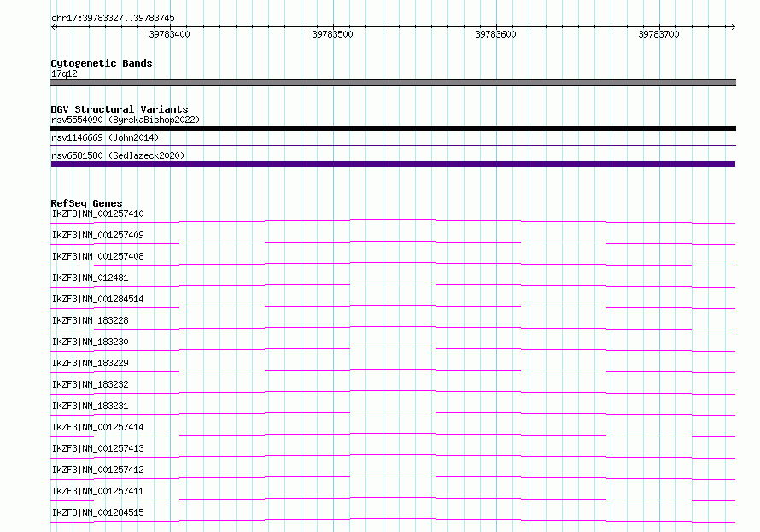
Task: Open transcript IKZF3|NM_001257409
Action: pyautogui.click(x=98, y=235)
